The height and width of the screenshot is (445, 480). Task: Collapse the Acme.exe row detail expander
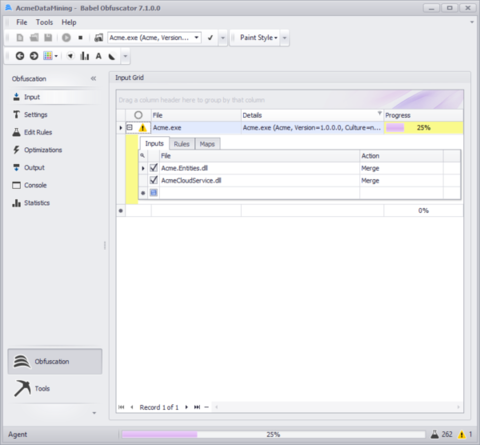pyautogui.click(x=130, y=127)
